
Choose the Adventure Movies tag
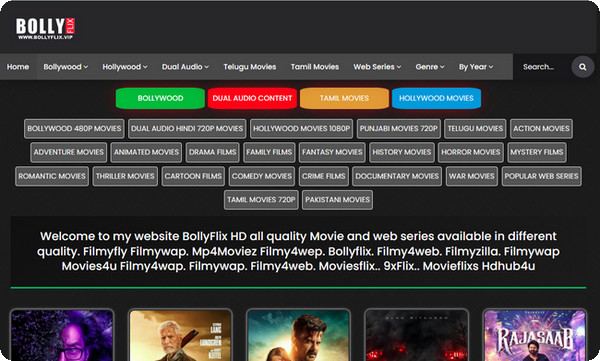[x=68, y=152]
